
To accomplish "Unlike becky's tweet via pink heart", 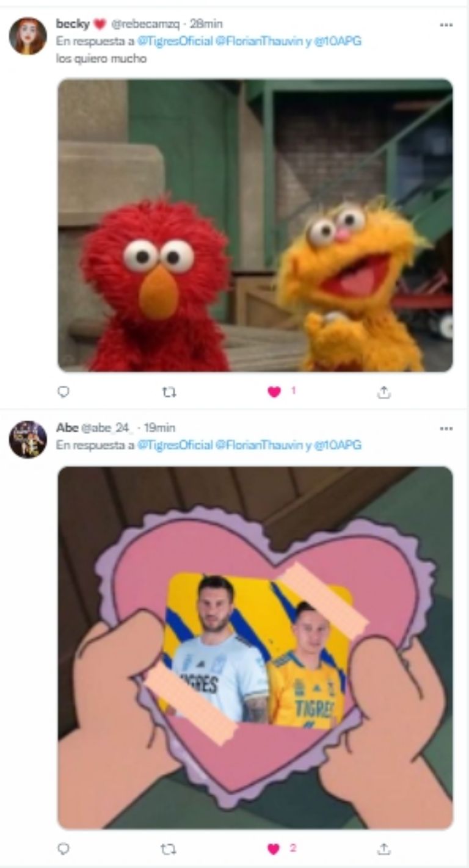I will 274,392.
